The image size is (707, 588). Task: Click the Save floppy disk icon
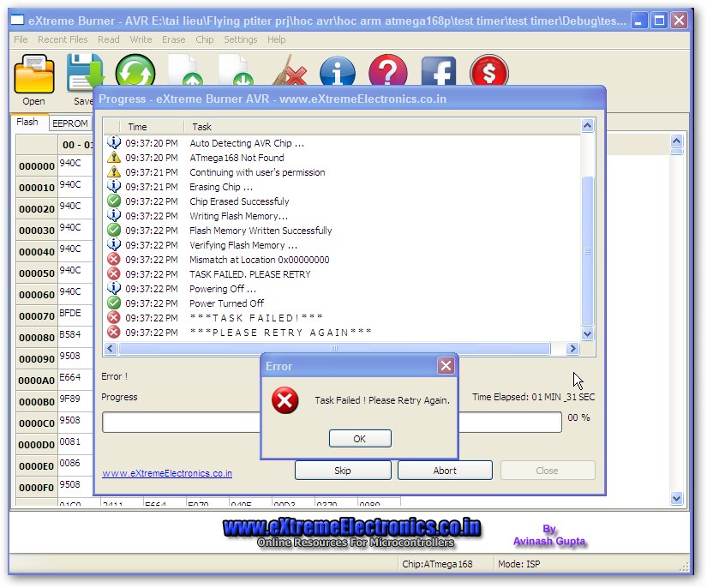(84, 71)
